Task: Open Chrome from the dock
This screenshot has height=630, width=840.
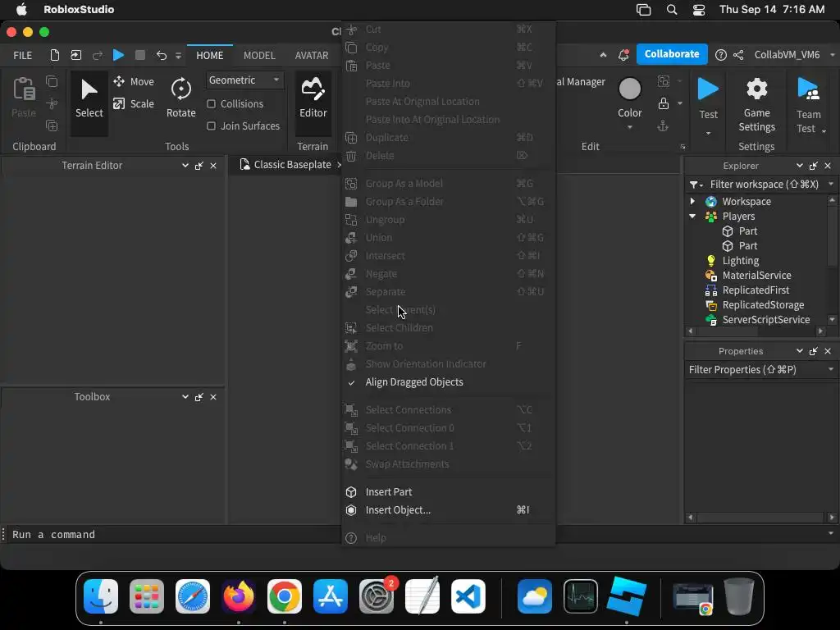Action: pyautogui.click(x=285, y=596)
